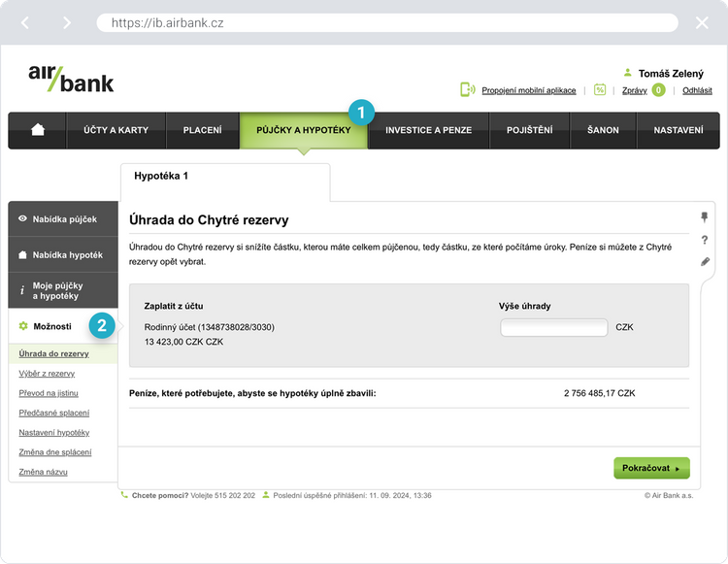
Task: Click the percent offers icon
Action: coord(600,90)
